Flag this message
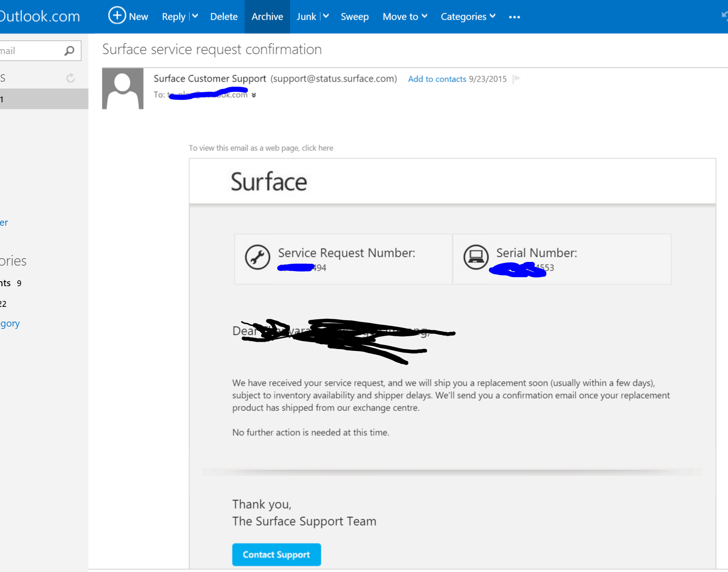The height and width of the screenshot is (572, 728). (x=517, y=78)
